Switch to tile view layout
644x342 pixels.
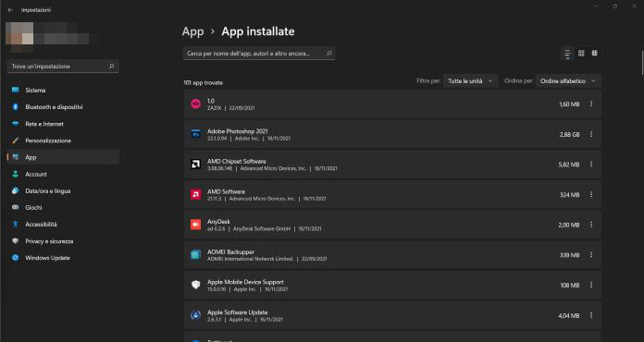(594, 54)
